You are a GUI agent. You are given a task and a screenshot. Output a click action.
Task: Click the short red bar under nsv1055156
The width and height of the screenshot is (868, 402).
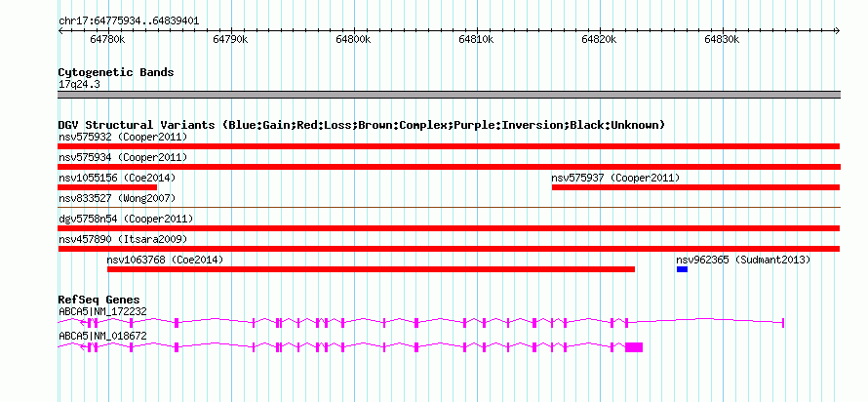107,187
